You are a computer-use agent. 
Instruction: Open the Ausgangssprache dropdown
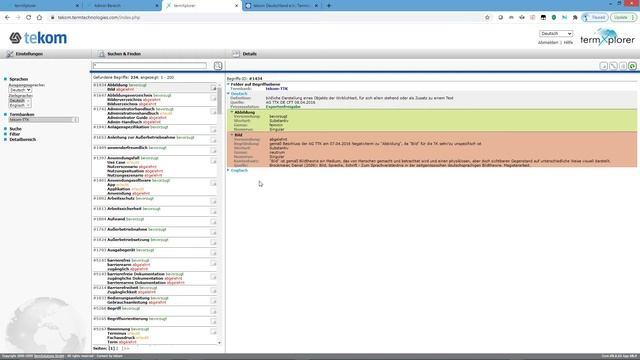pyautogui.click(x=20, y=90)
